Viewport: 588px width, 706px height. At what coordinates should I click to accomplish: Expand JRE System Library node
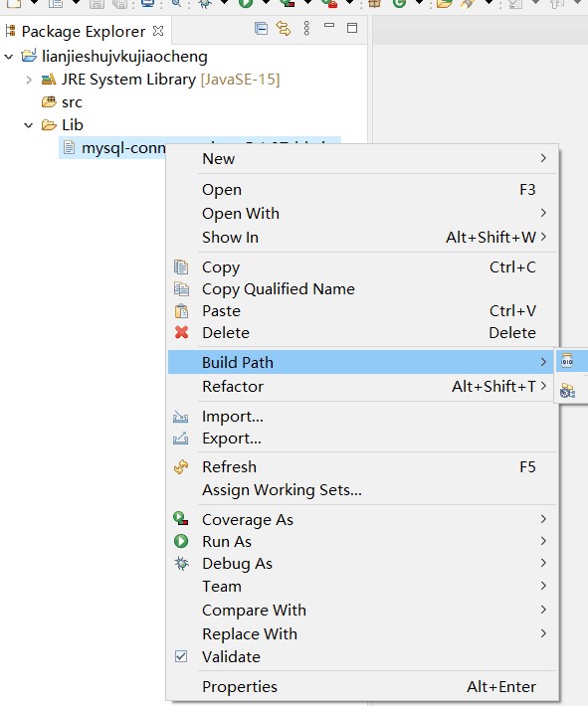pyautogui.click(x=29, y=81)
